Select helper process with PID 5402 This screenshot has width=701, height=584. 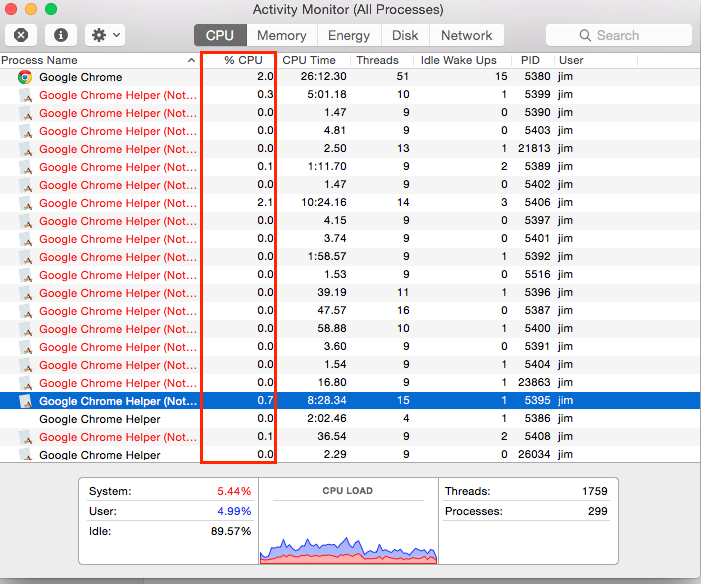[x=350, y=185]
